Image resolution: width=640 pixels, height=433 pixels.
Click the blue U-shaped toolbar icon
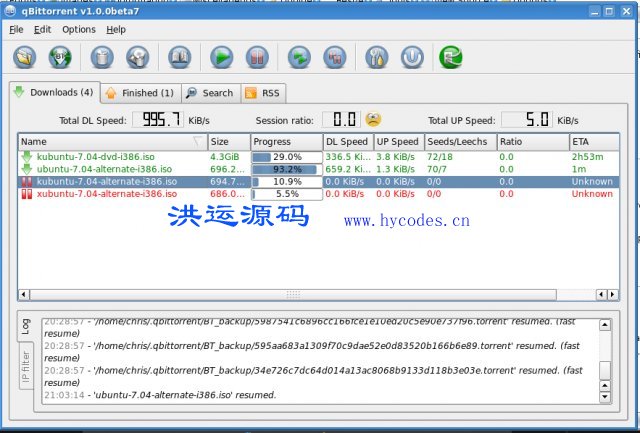(x=412, y=57)
